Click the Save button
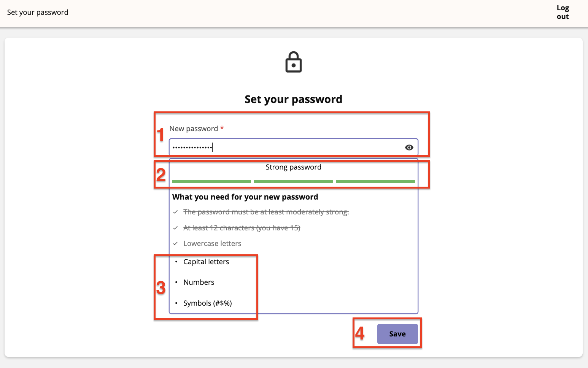Screen dimensions: 588x368 tap(397, 334)
